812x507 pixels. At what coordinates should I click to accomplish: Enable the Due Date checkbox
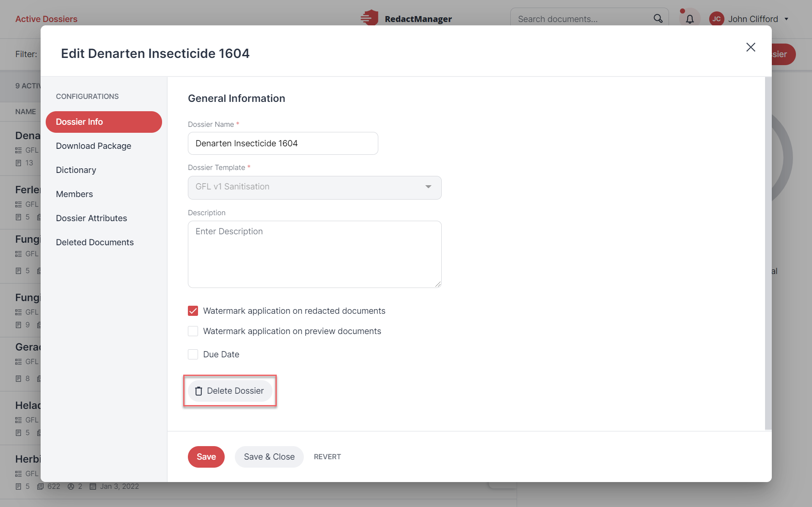[x=193, y=354]
